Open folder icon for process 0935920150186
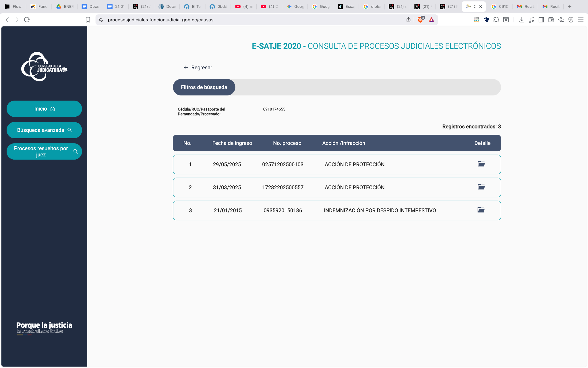 (x=481, y=210)
